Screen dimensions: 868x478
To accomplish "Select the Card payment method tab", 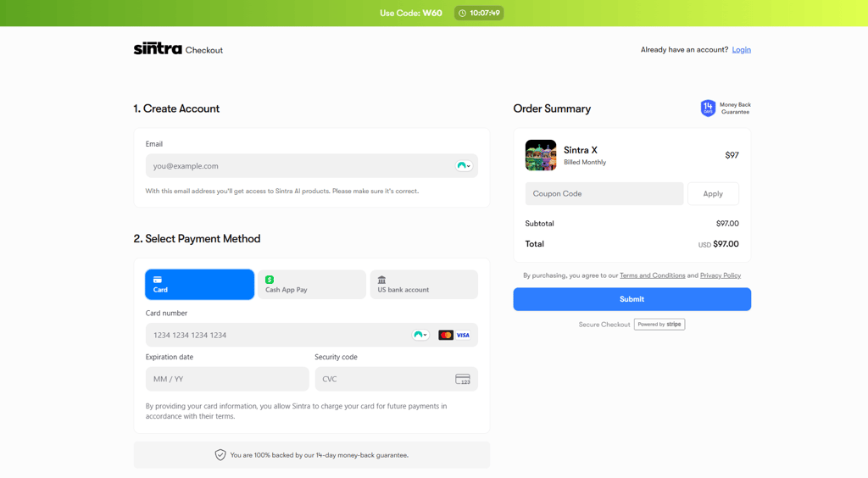I will pyautogui.click(x=200, y=285).
